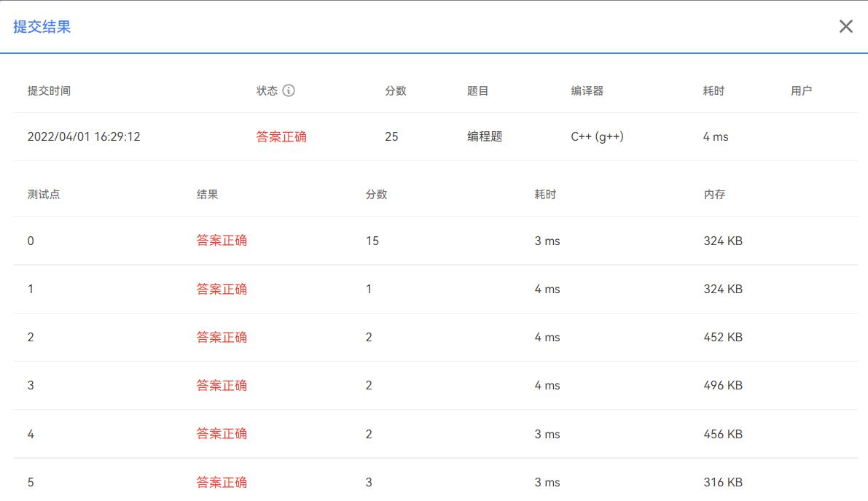Click 答案正确 result for test point 2
The image size is (868, 501).
(222, 337)
